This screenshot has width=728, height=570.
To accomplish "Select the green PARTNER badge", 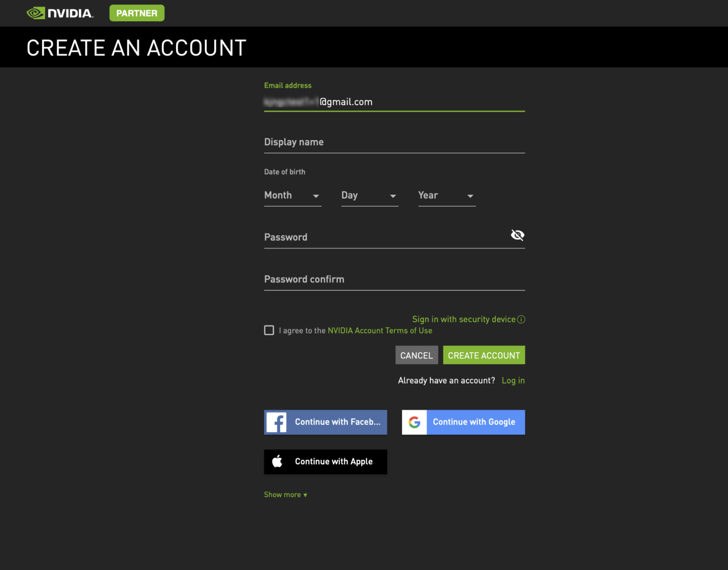I will click(136, 13).
